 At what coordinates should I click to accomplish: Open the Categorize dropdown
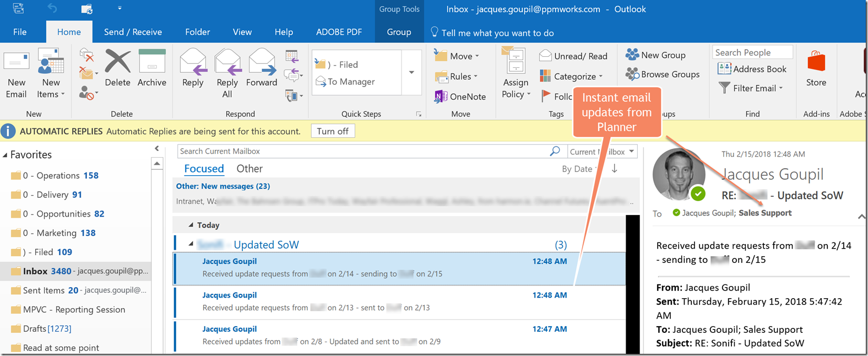(571, 76)
